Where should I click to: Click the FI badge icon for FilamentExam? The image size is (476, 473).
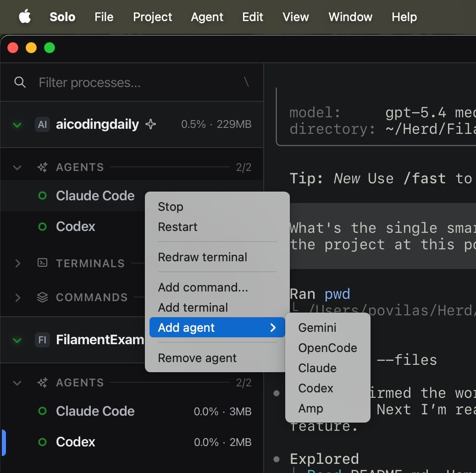pos(42,340)
